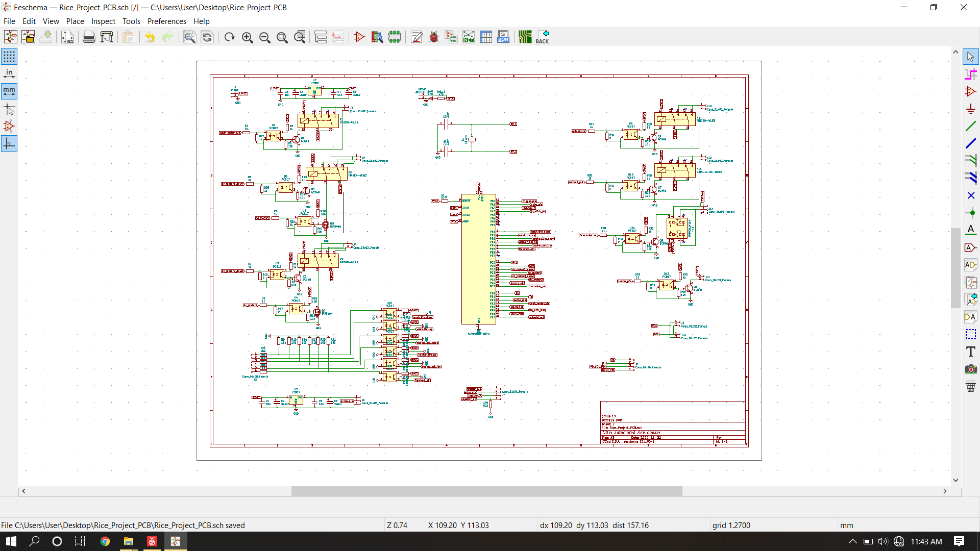The width and height of the screenshot is (980, 551).
Task: Switch units to inches
Action: pos(9,74)
